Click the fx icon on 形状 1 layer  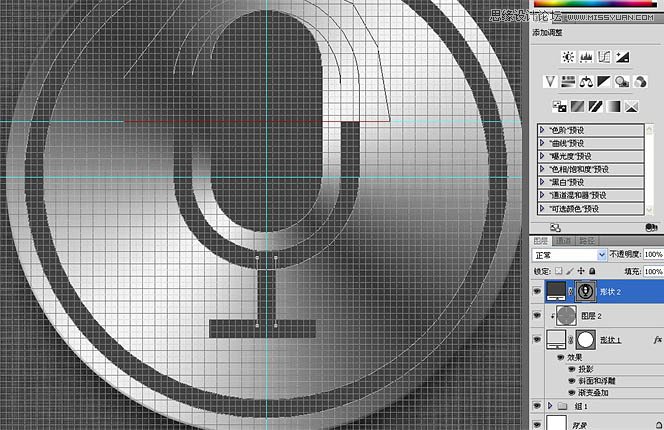click(658, 340)
